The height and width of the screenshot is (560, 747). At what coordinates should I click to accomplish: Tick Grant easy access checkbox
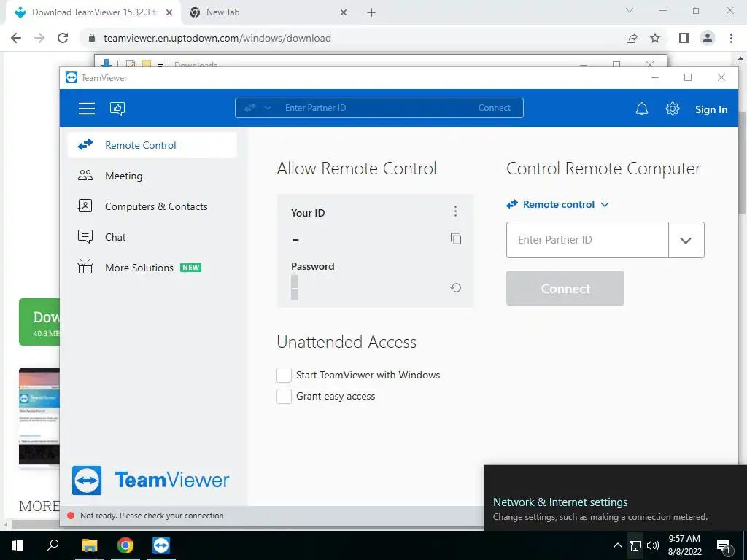[x=284, y=396]
